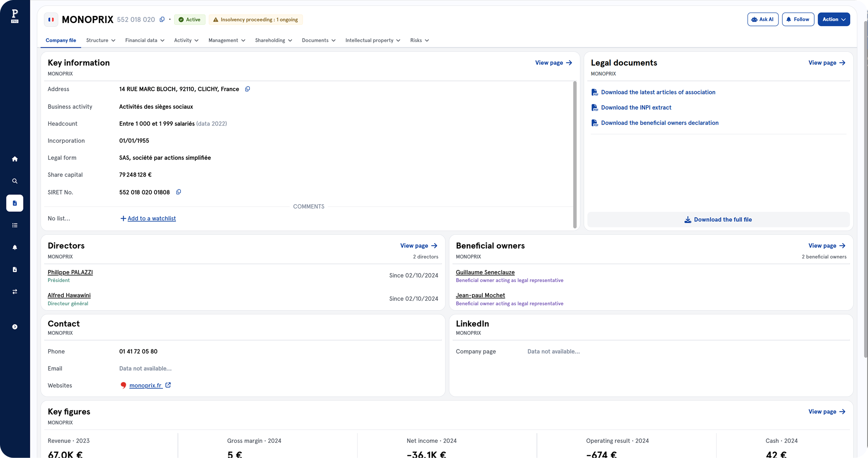Expand the Action dropdown button
This screenshot has height=458, width=868.
click(x=834, y=19)
